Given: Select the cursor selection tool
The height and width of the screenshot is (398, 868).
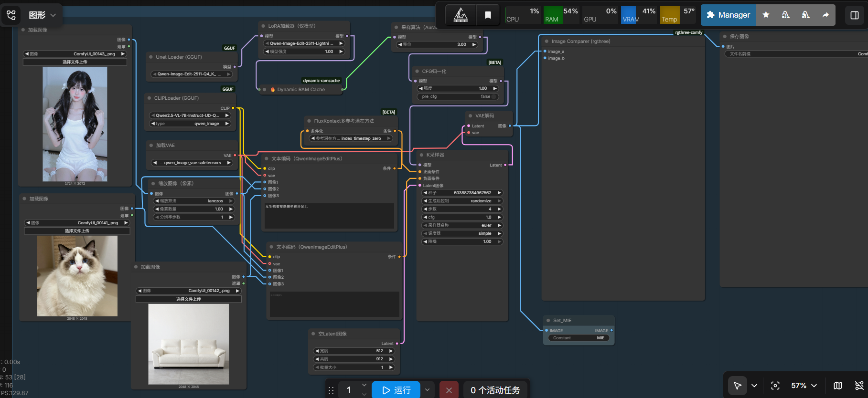Looking at the screenshot, I should pyautogui.click(x=738, y=386).
